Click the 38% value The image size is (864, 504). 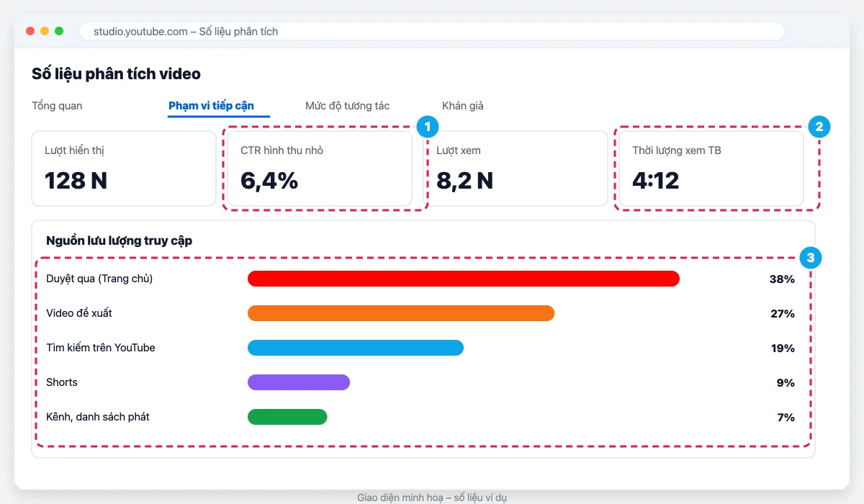[x=782, y=279]
